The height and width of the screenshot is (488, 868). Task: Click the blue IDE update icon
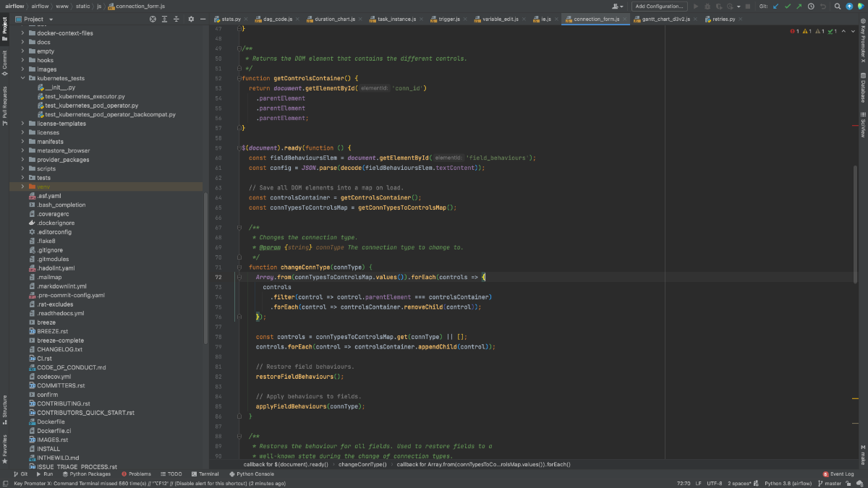(x=849, y=7)
